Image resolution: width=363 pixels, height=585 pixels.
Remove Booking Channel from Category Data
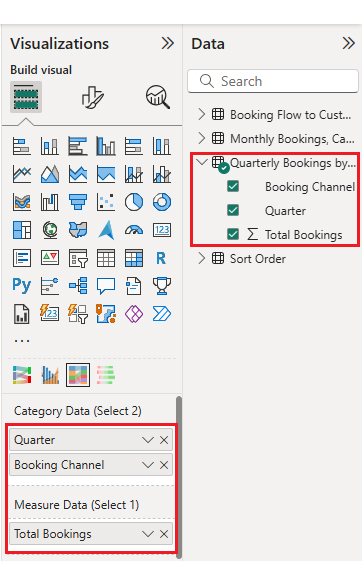coord(164,465)
